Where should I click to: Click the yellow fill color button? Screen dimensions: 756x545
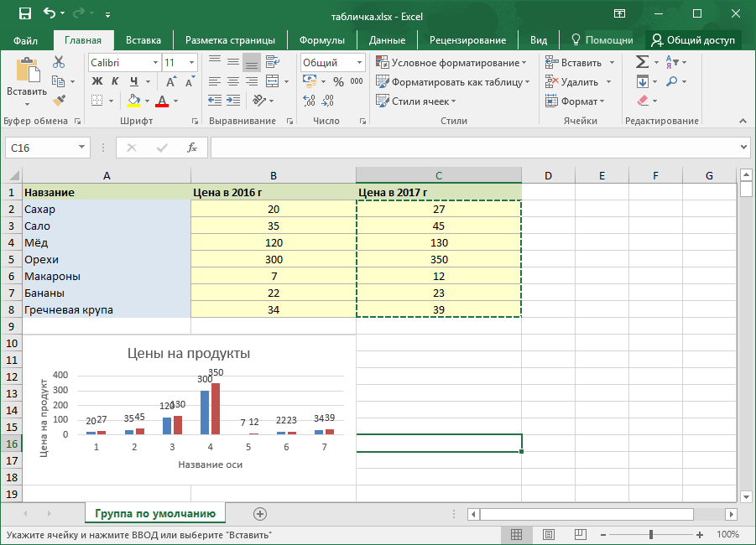point(133,101)
